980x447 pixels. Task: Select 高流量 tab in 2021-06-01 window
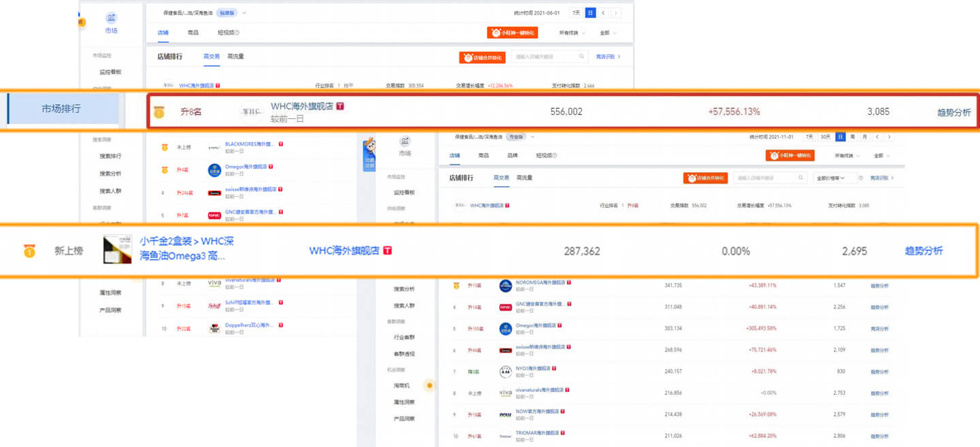click(x=235, y=56)
